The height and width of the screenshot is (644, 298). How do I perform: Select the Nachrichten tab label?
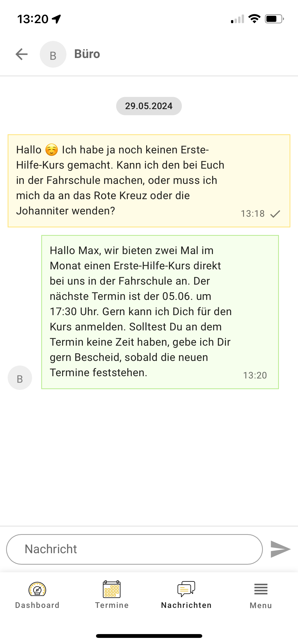click(x=186, y=605)
